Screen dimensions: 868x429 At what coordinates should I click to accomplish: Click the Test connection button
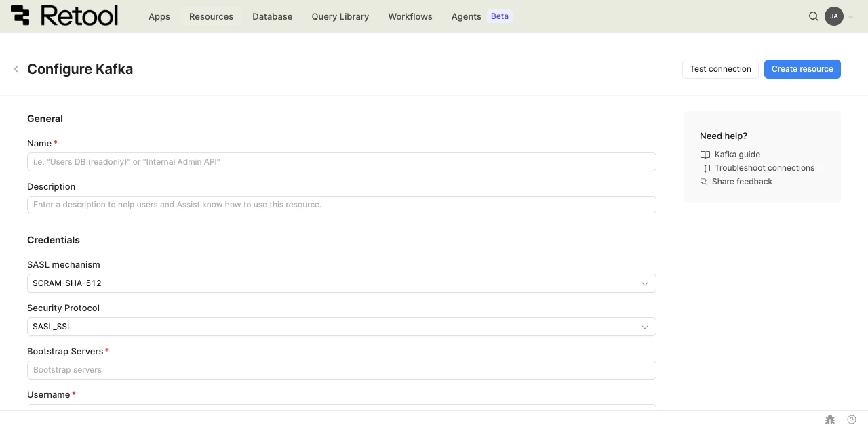pos(720,69)
